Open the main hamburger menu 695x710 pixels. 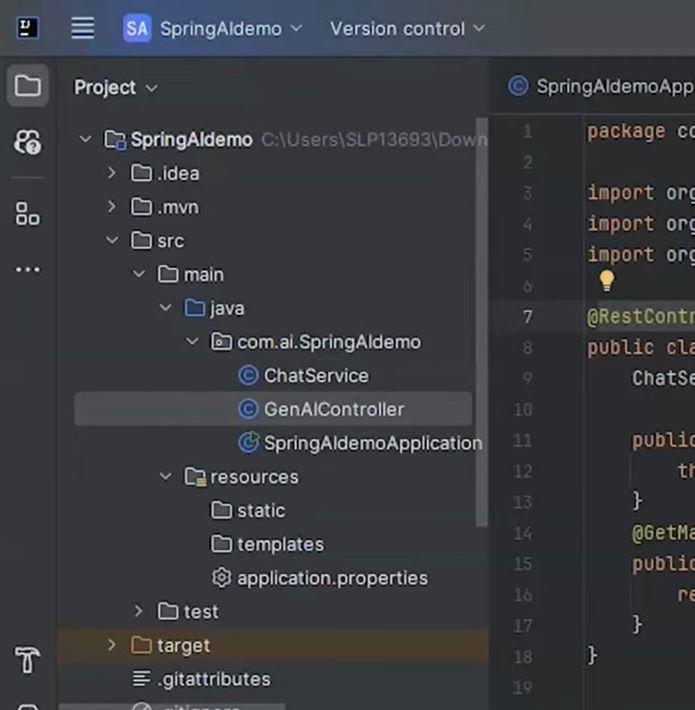(83, 29)
